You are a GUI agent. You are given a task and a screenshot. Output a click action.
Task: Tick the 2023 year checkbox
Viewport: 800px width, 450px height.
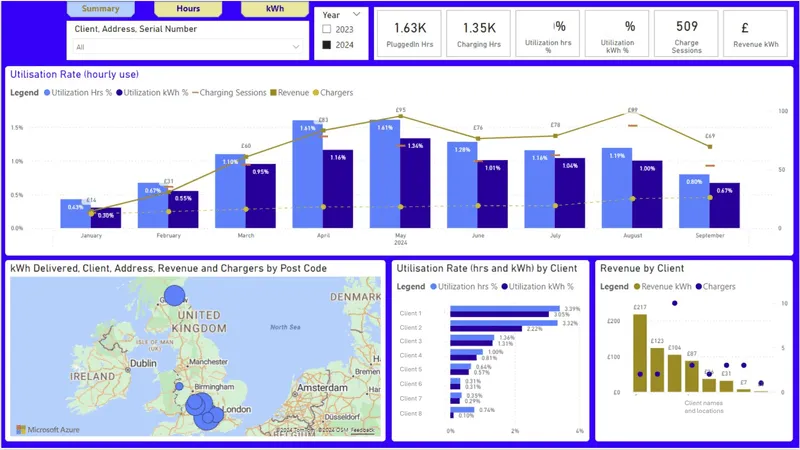coord(327,30)
